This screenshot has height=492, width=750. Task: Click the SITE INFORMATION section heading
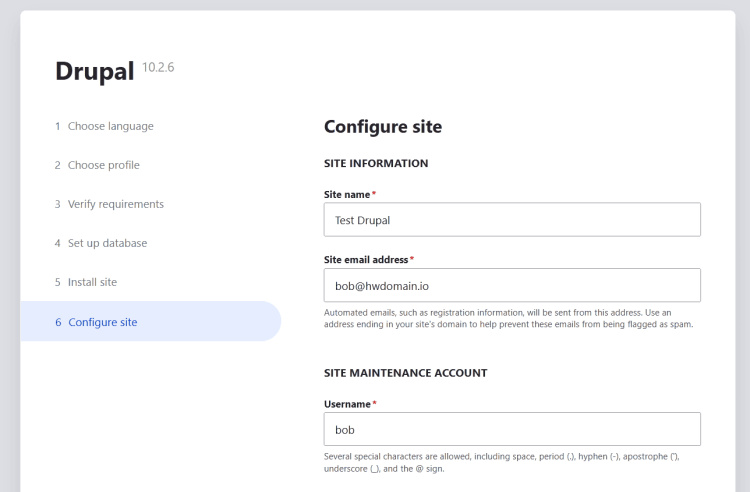pos(376,163)
